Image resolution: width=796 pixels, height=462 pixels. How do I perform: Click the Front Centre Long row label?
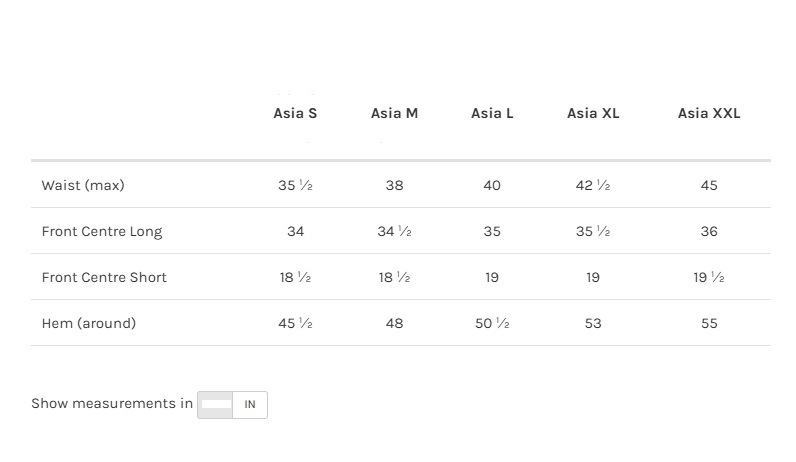102,232
